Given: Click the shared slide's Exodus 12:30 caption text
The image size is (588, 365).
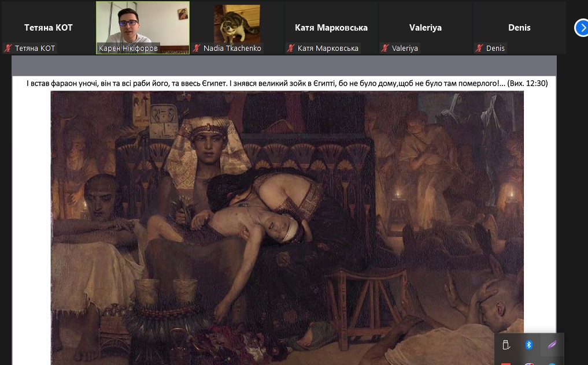Looking at the screenshot, I should pyautogui.click(x=287, y=83).
